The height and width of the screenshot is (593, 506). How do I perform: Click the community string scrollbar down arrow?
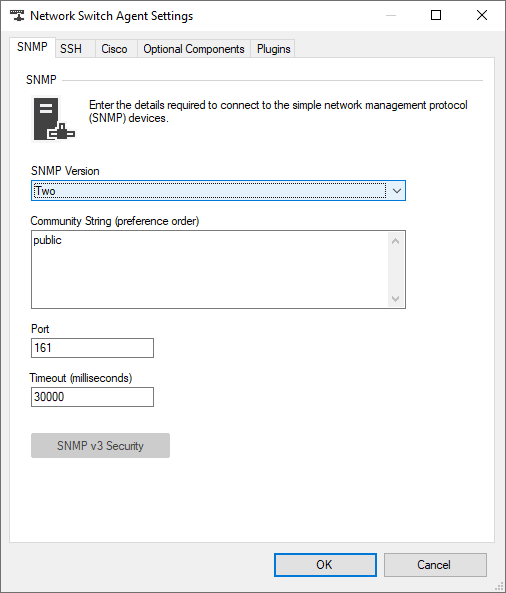pyautogui.click(x=396, y=299)
